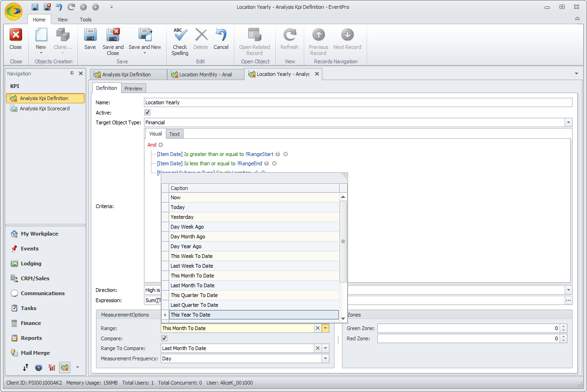Screen dimensions: 587x392
Task: Open the Target Object Type dropdown
Action: click(x=568, y=122)
